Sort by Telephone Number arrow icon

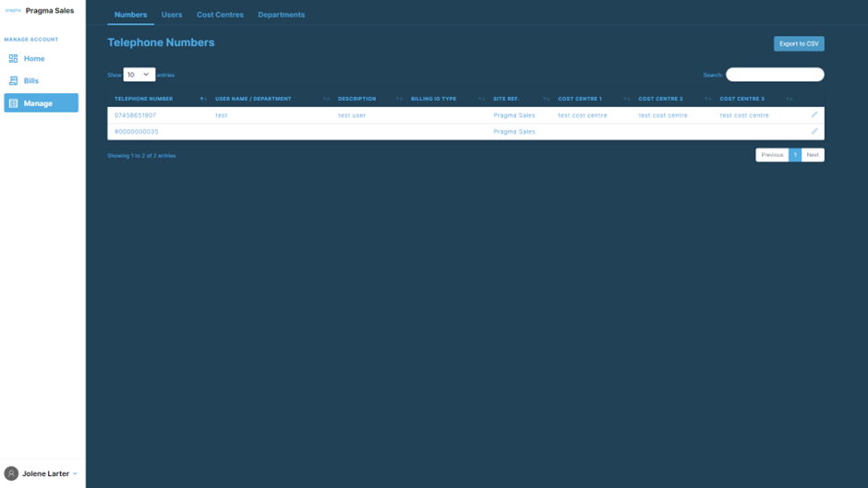(x=203, y=99)
